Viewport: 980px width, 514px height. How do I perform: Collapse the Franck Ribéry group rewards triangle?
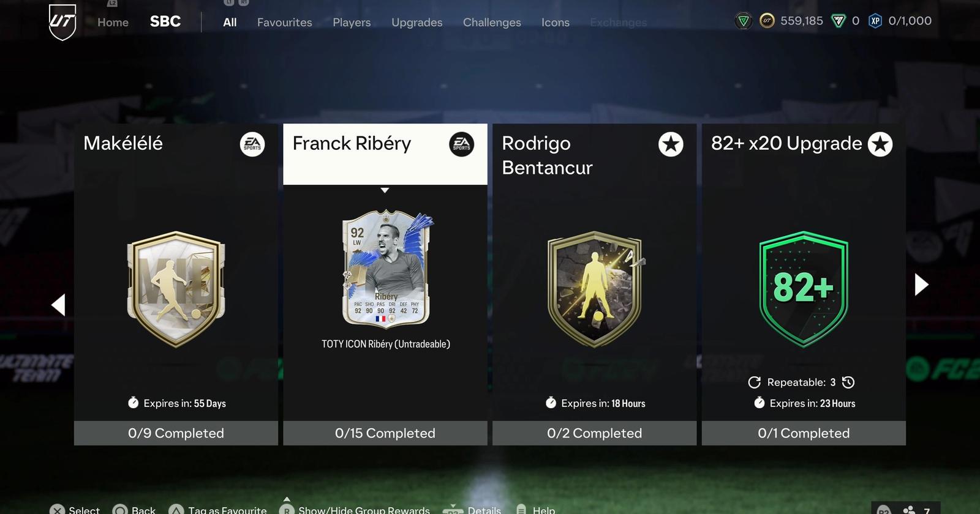click(x=385, y=190)
